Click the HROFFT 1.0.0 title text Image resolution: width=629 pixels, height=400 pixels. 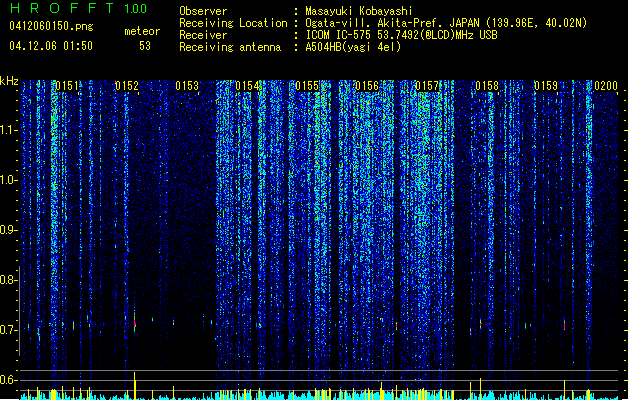[x=78, y=8]
